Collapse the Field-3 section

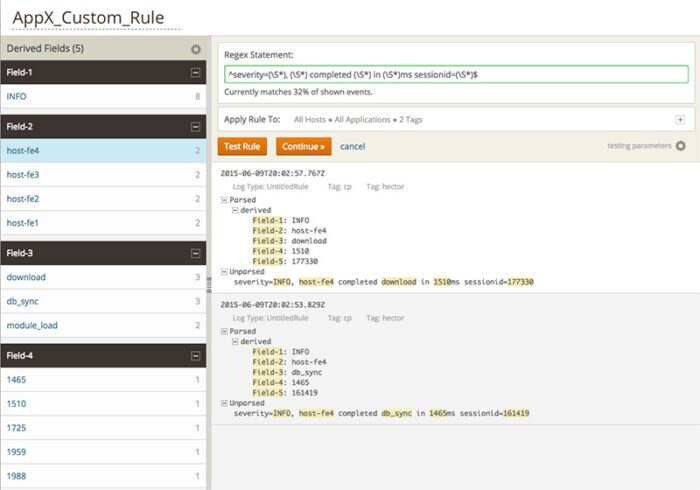click(196, 253)
